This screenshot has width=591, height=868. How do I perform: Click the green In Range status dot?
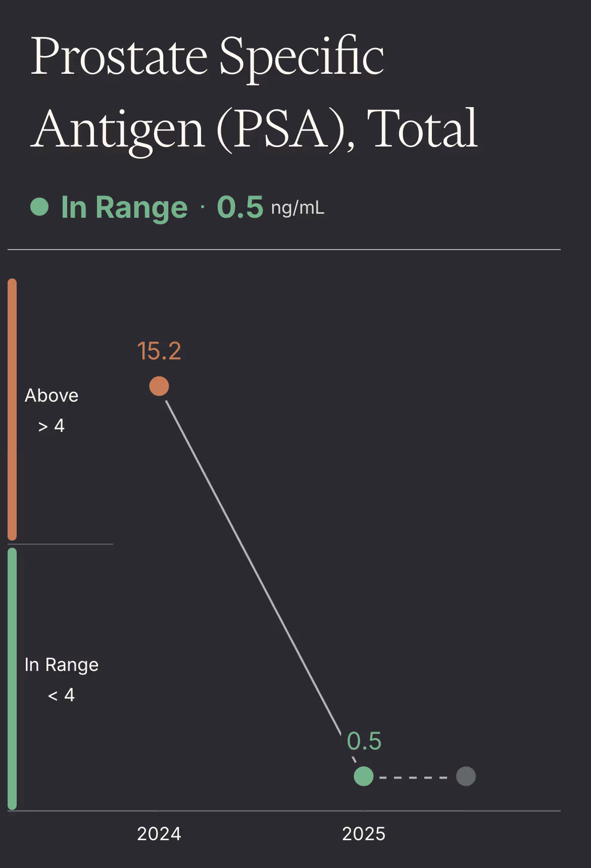coord(39,207)
